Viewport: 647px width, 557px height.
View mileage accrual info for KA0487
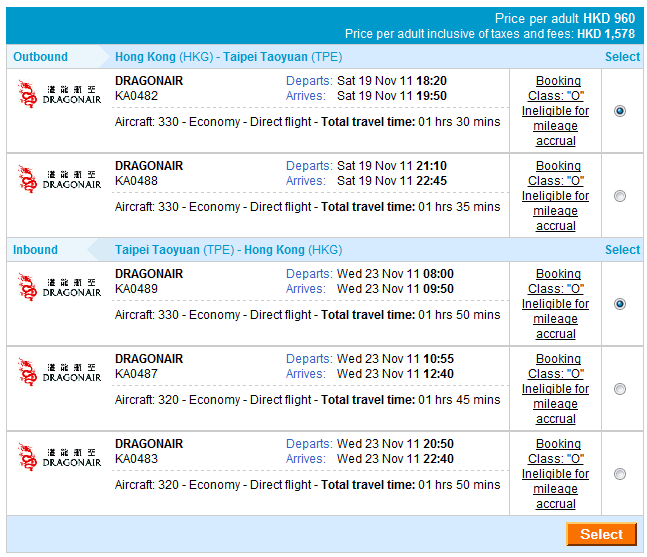click(x=555, y=403)
